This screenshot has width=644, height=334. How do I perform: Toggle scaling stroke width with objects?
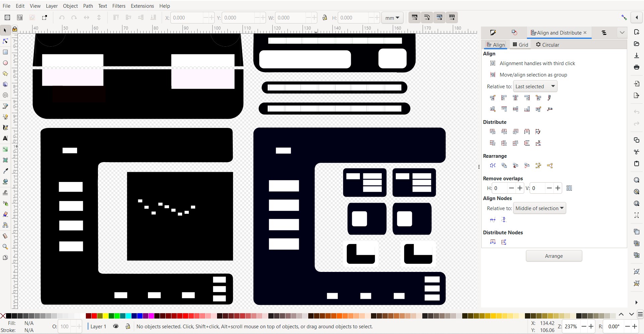(414, 17)
